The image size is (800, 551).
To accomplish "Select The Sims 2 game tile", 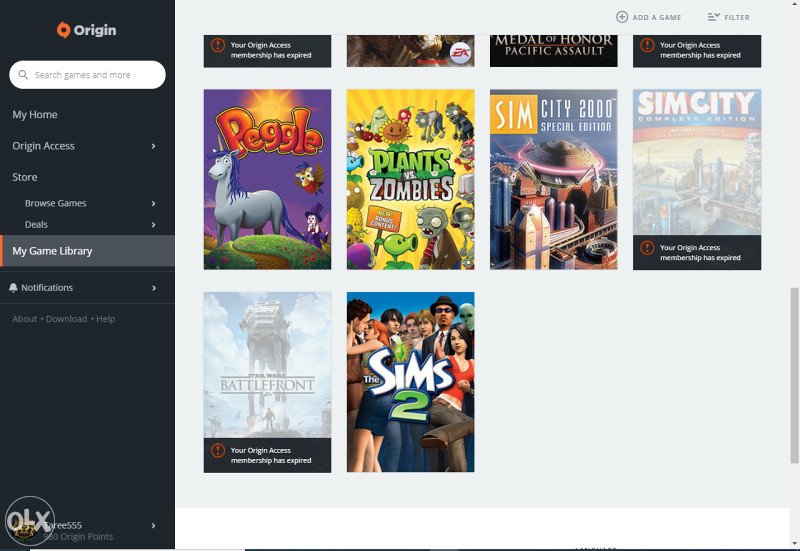I will click(411, 382).
